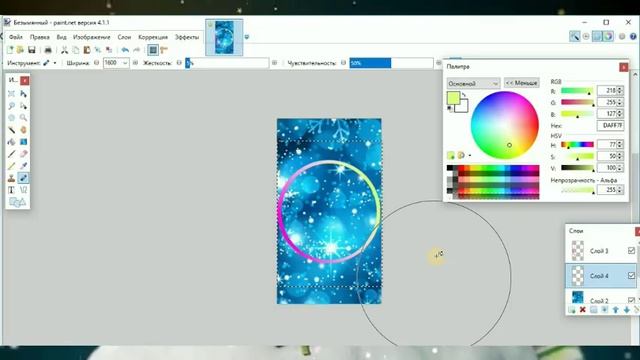
Task: Select the Color Picker eyedropper tool
Action: pos(24,166)
